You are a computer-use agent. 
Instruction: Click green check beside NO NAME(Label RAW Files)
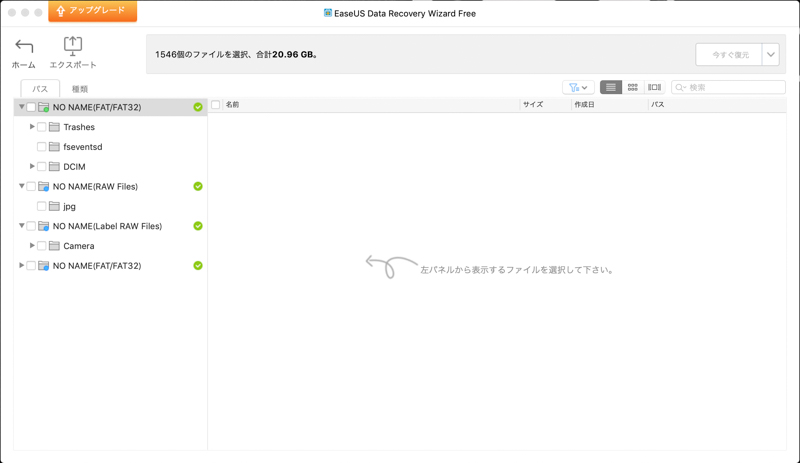pyautogui.click(x=198, y=226)
